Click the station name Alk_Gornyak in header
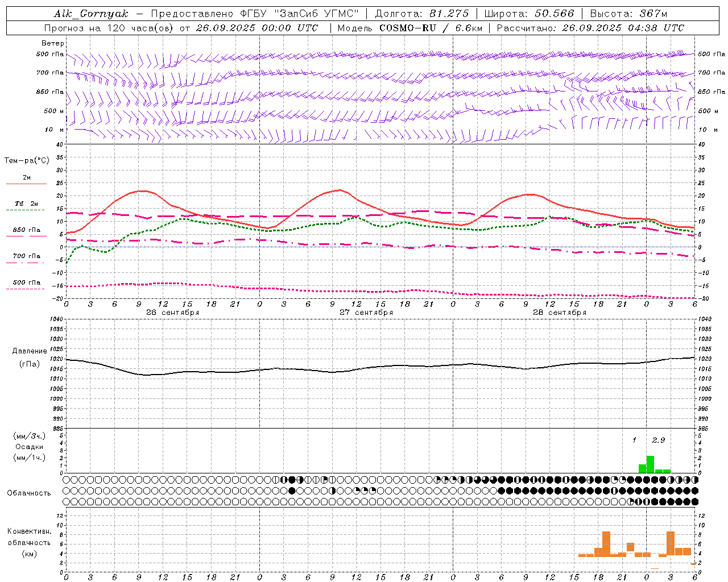Screen dimensions: 728x582 point(92,14)
